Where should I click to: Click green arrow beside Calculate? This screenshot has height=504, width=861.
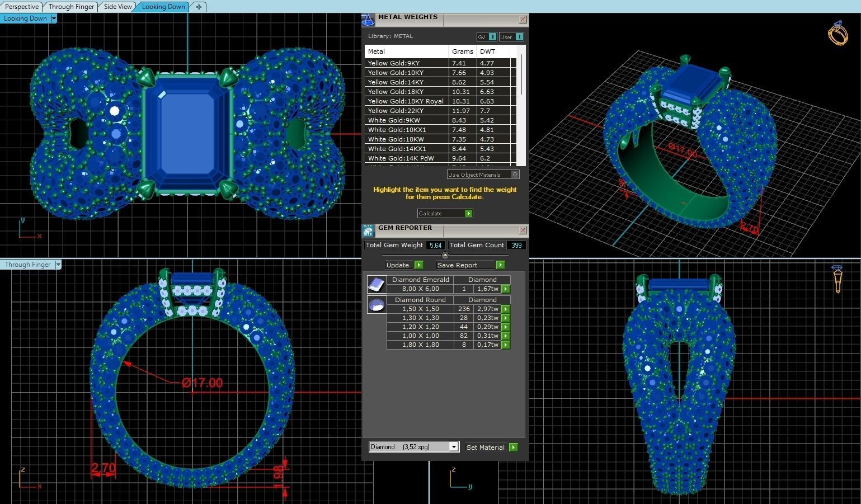tap(469, 214)
